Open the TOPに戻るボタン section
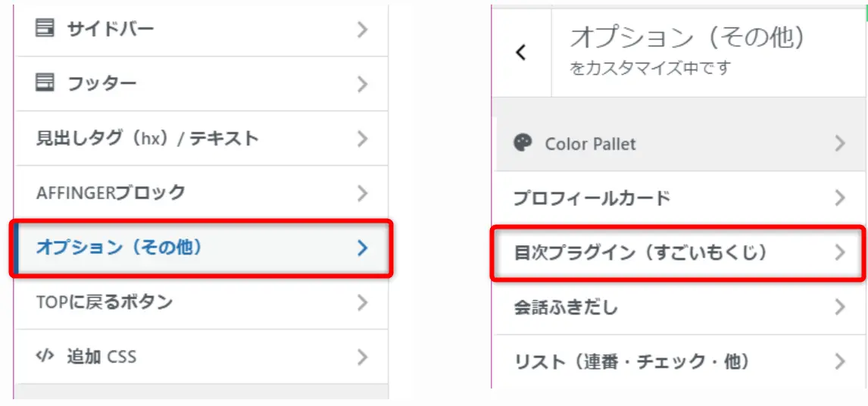This screenshot has width=868, height=406. click(105, 302)
